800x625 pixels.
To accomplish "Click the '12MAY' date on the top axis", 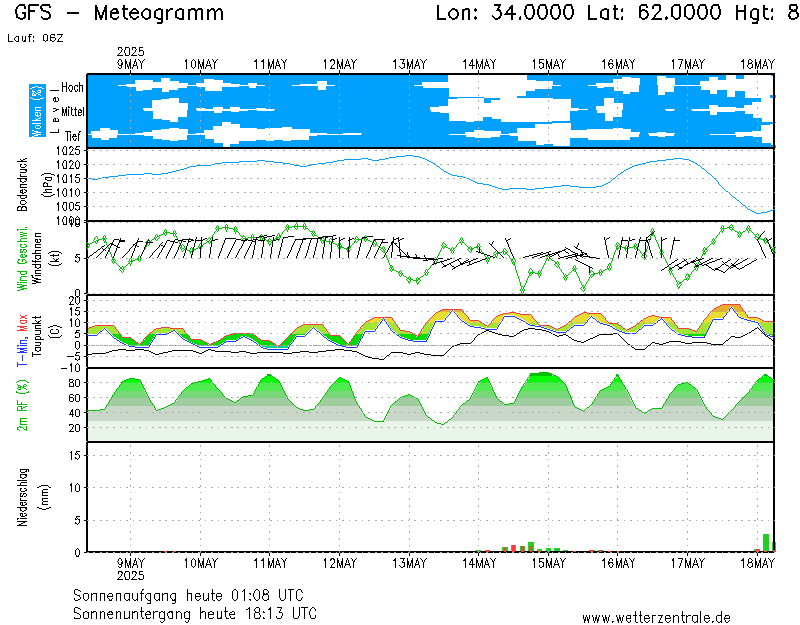I will [340, 65].
